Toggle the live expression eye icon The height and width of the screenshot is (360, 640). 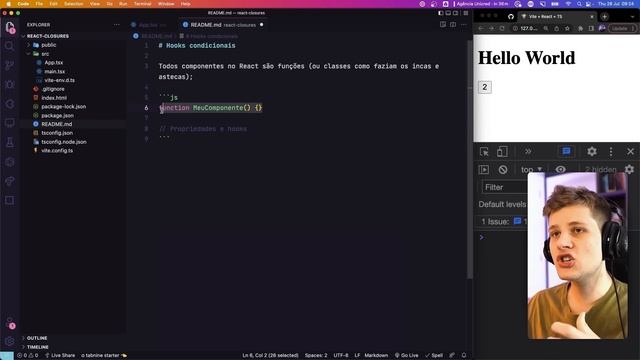click(560, 169)
